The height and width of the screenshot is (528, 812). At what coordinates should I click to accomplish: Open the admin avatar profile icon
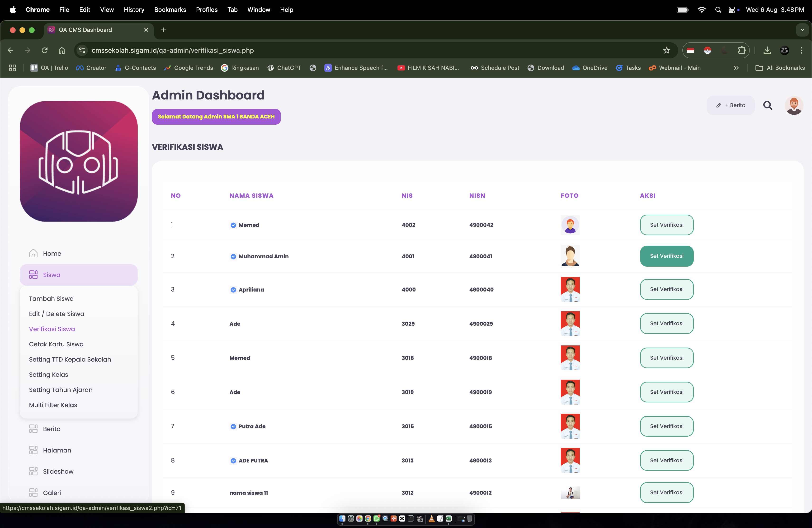(794, 105)
